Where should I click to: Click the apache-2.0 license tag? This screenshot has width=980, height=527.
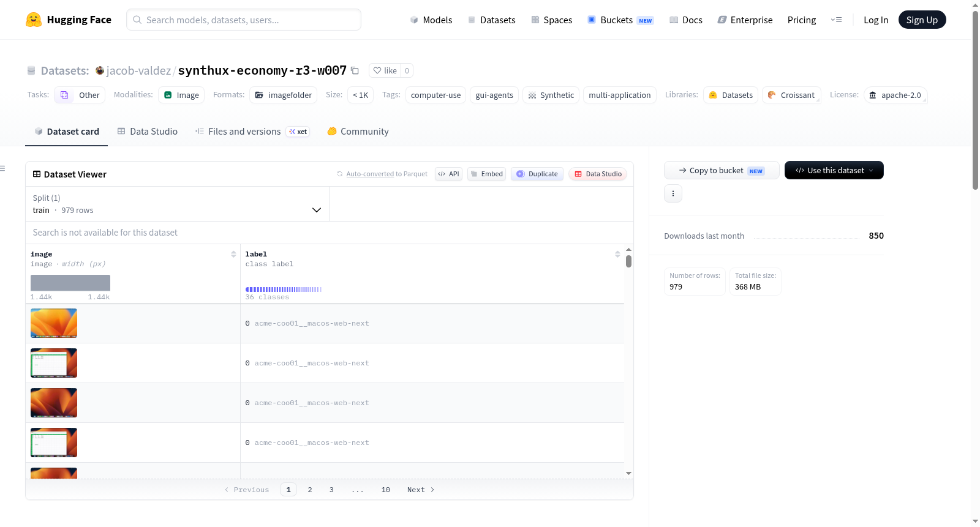(x=895, y=95)
